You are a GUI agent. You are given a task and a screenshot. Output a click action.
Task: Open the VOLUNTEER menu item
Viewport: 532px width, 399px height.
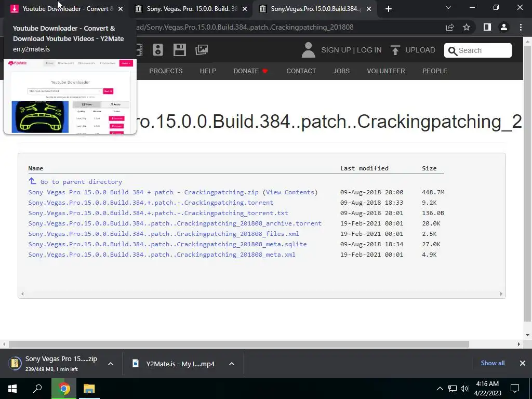pyautogui.click(x=386, y=71)
